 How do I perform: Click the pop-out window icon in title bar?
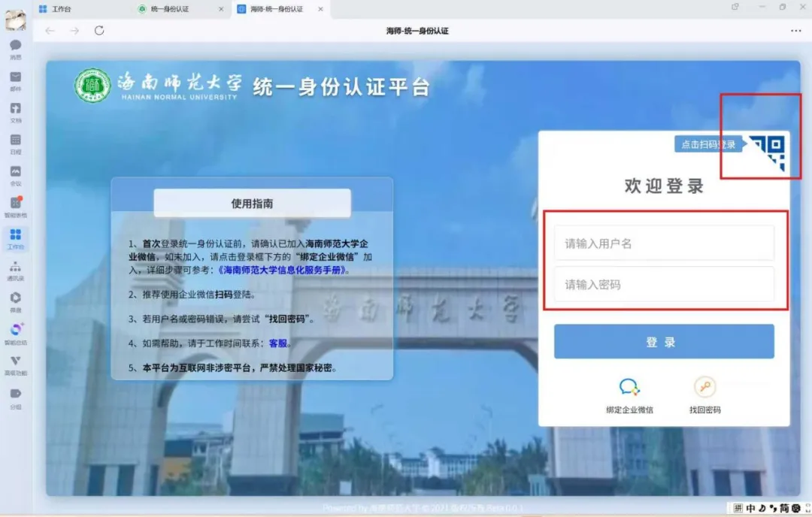click(x=735, y=8)
